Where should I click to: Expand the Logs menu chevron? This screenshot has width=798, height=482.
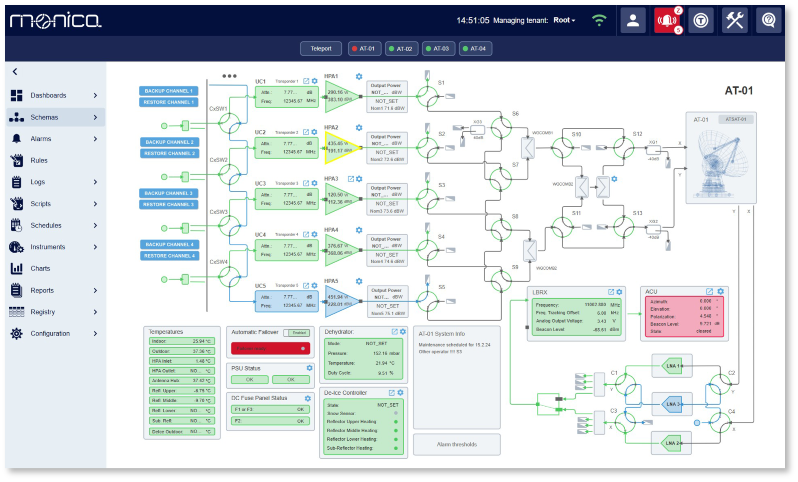pos(95,182)
